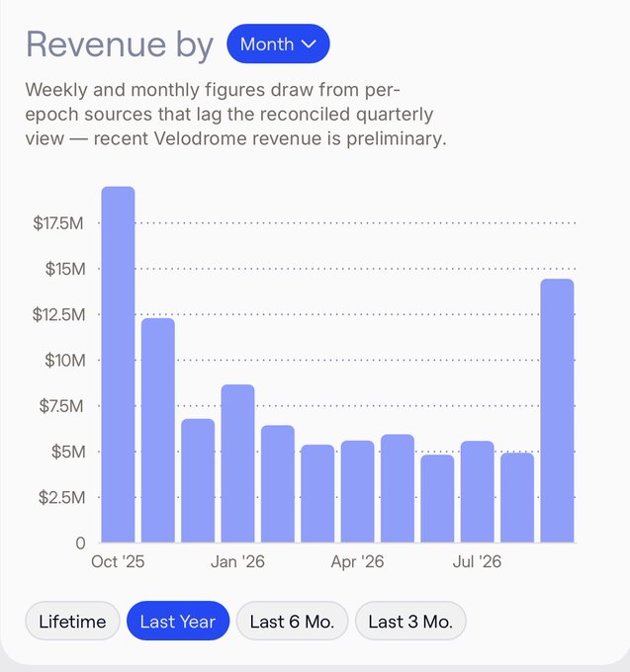The width and height of the screenshot is (630, 672).
Task: Open the Month grouping dropdown
Action: (x=278, y=43)
